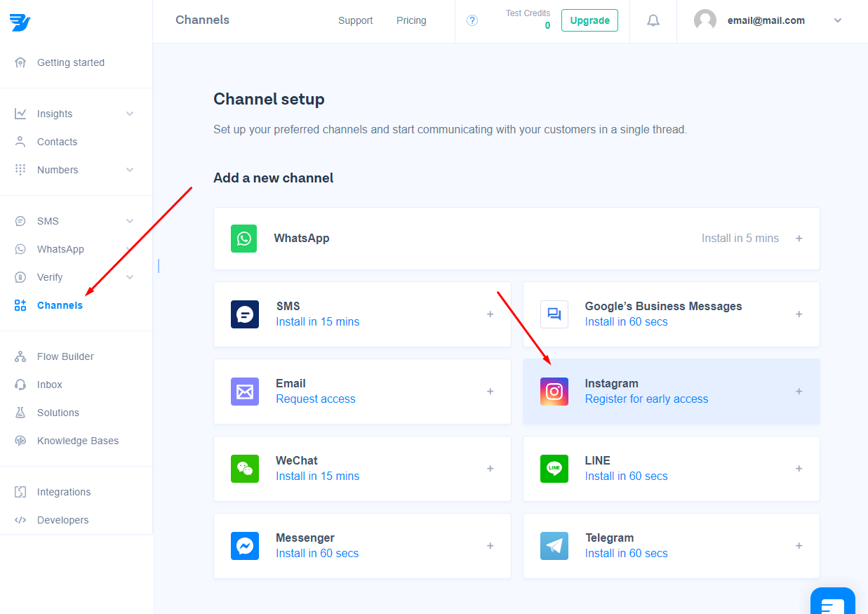This screenshot has width=868, height=614.
Task: Click the Getting started home icon
Action: pos(20,62)
